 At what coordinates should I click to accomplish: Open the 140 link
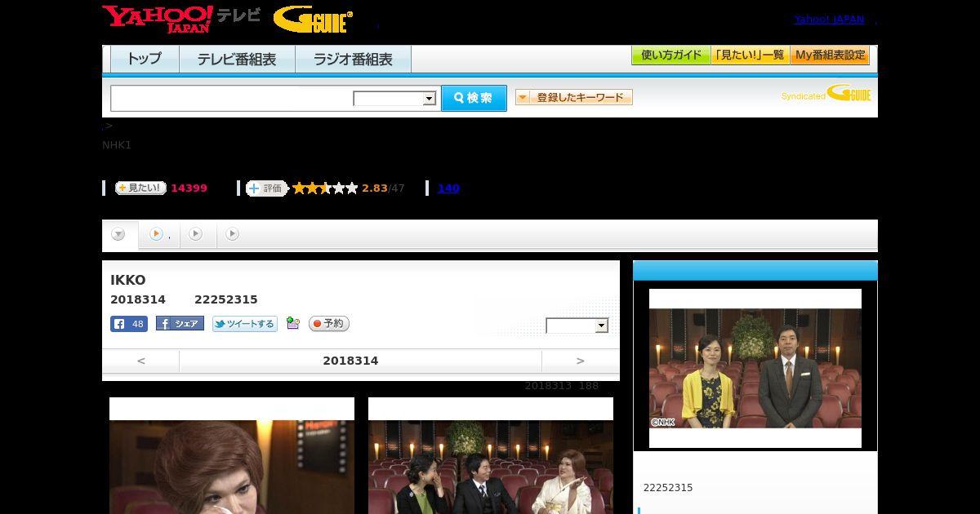[x=448, y=188]
